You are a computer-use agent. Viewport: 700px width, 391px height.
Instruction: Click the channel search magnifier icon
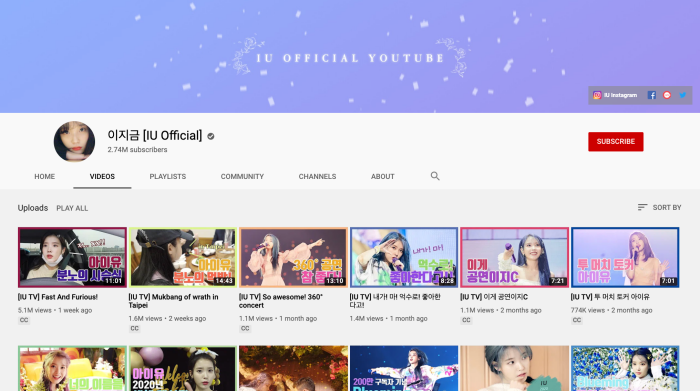pyautogui.click(x=435, y=176)
